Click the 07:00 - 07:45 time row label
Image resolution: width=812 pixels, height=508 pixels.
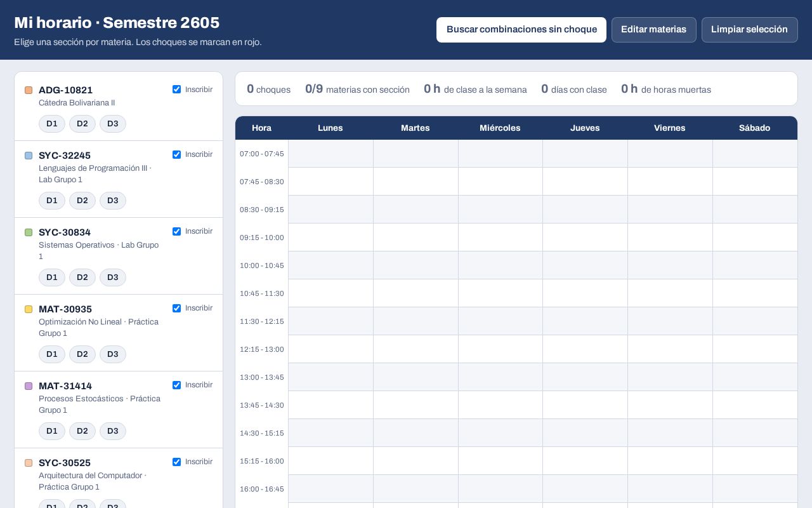coord(262,154)
